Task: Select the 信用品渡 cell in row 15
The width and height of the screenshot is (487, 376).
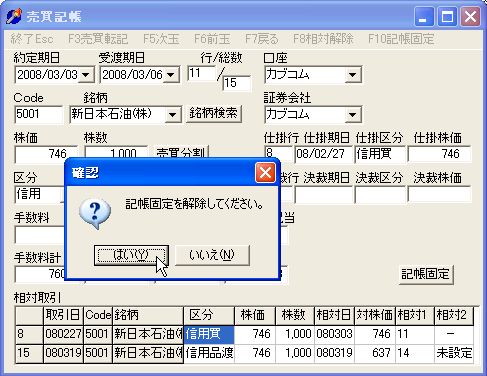Action: click(209, 353)
